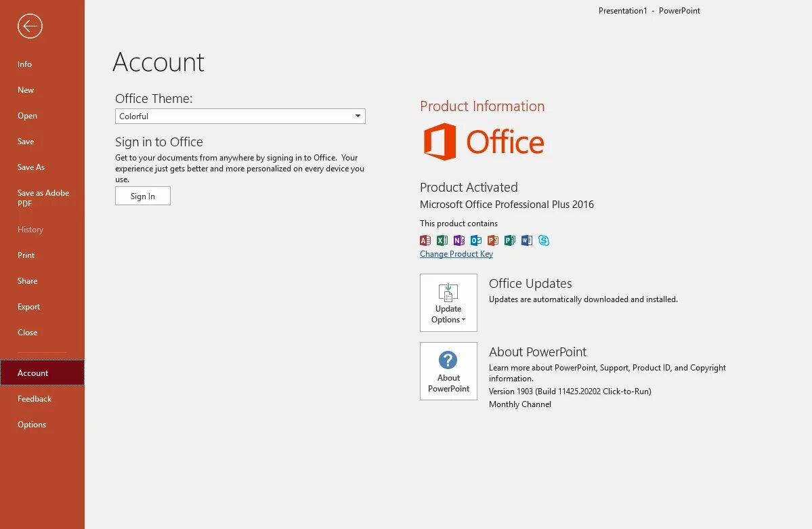Click the Account page heading
The width and height of the screenshot is (812, 529).
[158, 62]
